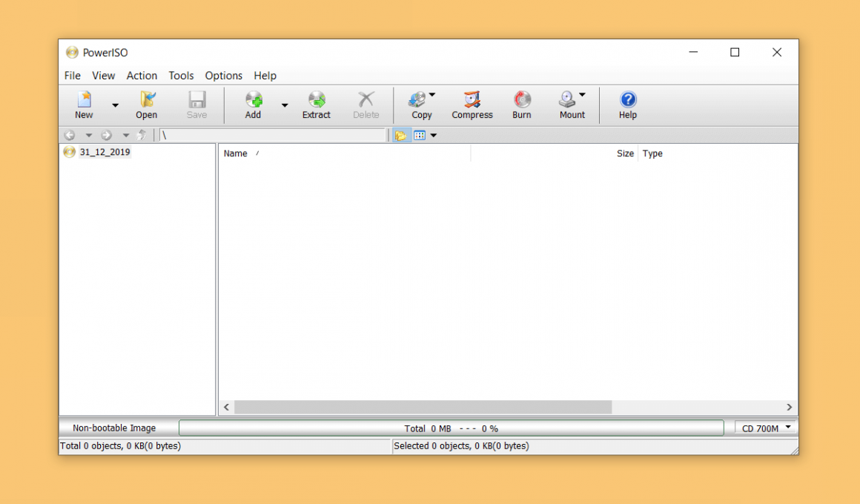Click the Burn toolbar icon

pyautogui.click(x=522, y=100)
